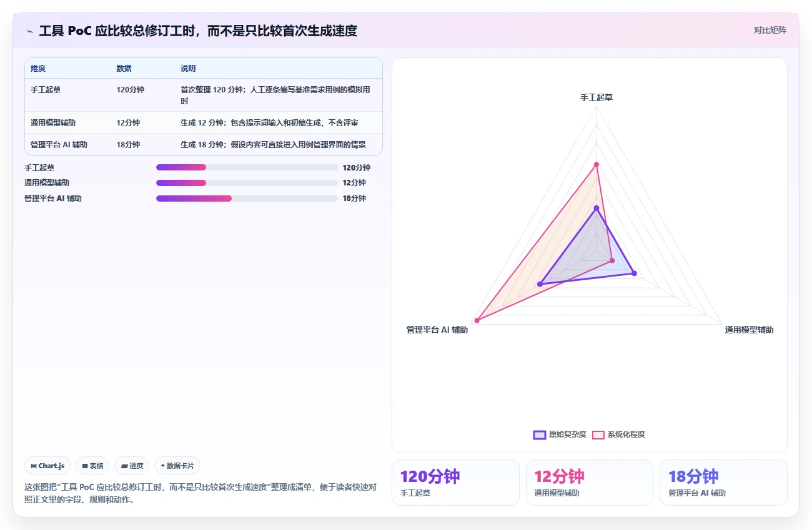
Task: Click the pink data point at the 管理平台 AI 辅助 corner
Action: 477,320
